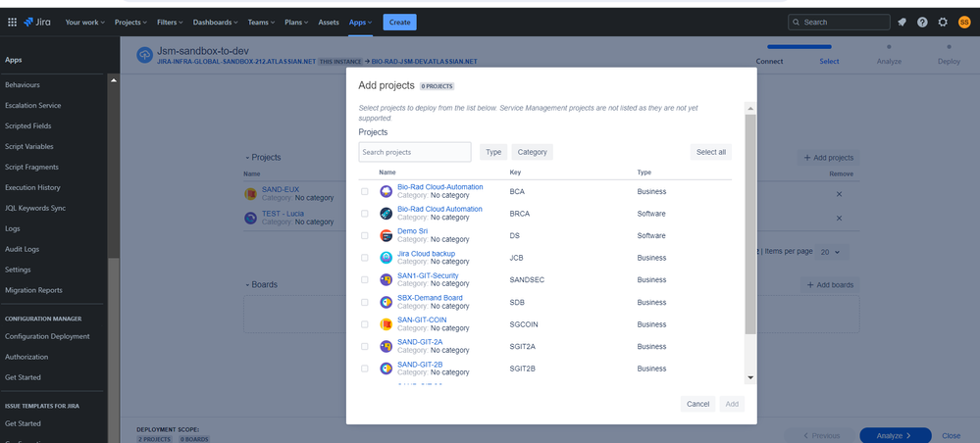This screenshot has height=443, width=980.
Task: Open Audit Logs in the sidebar
Action: [x=22, y=249]
